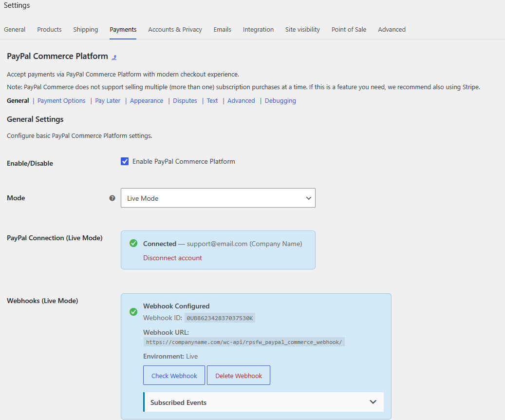Open the PayPal Advanced section link
The width and height of the screenshot is (505, 420).
coord(241,100)
